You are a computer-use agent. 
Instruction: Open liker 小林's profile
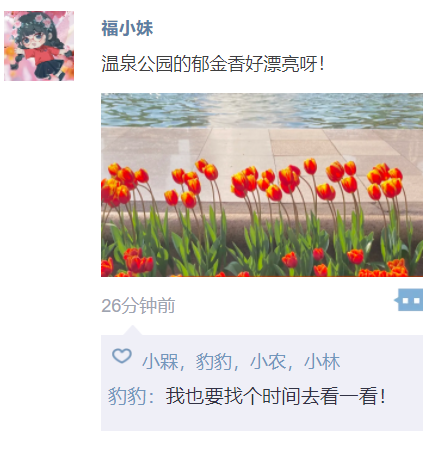322,362
